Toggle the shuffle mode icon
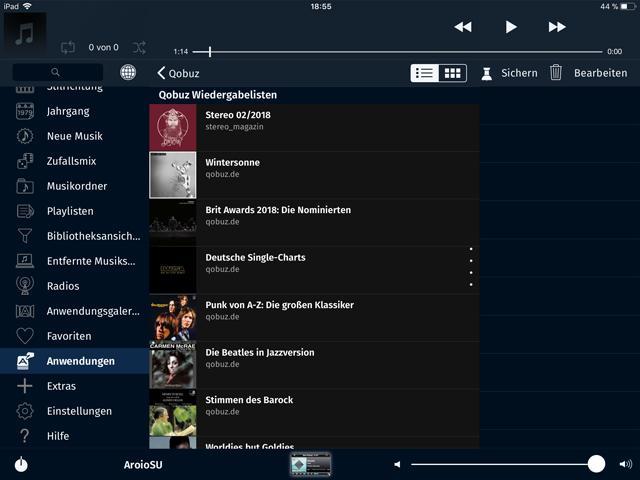This screenshot has width=640, height=480. 139,48
